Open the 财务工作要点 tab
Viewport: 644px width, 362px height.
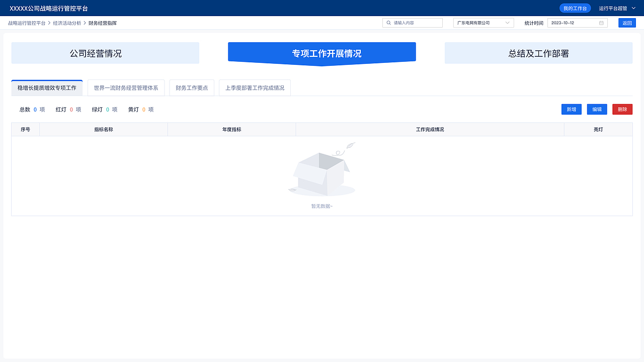(x=192, y=87)
